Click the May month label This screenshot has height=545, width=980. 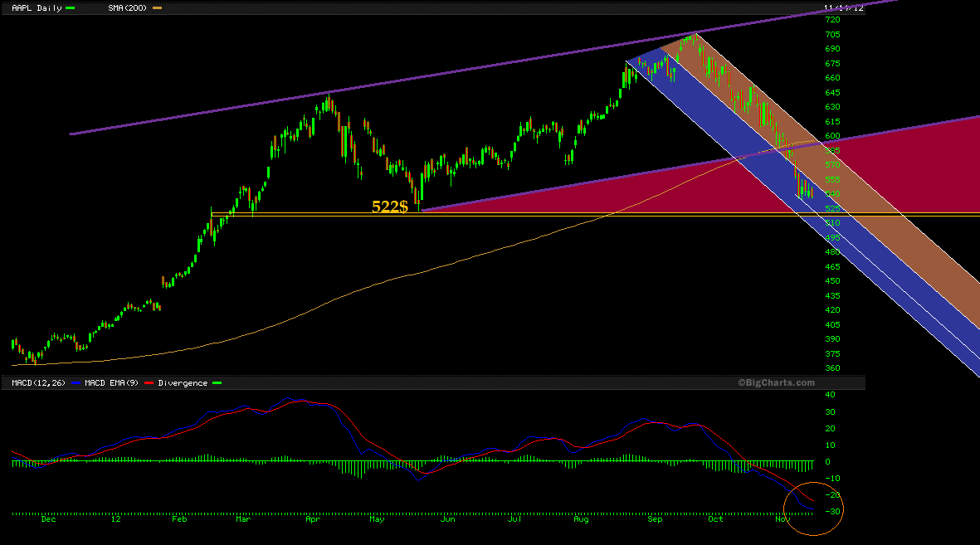point(377,519)
